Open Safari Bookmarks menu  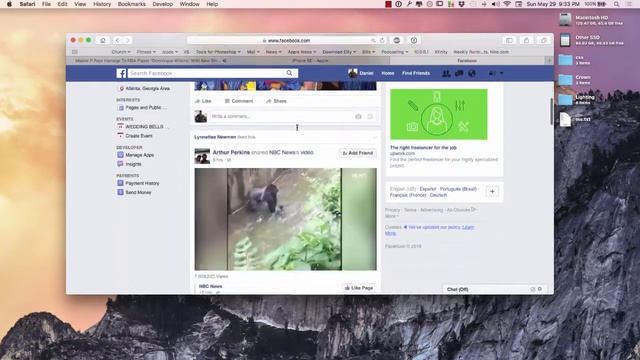coord(131,4)
